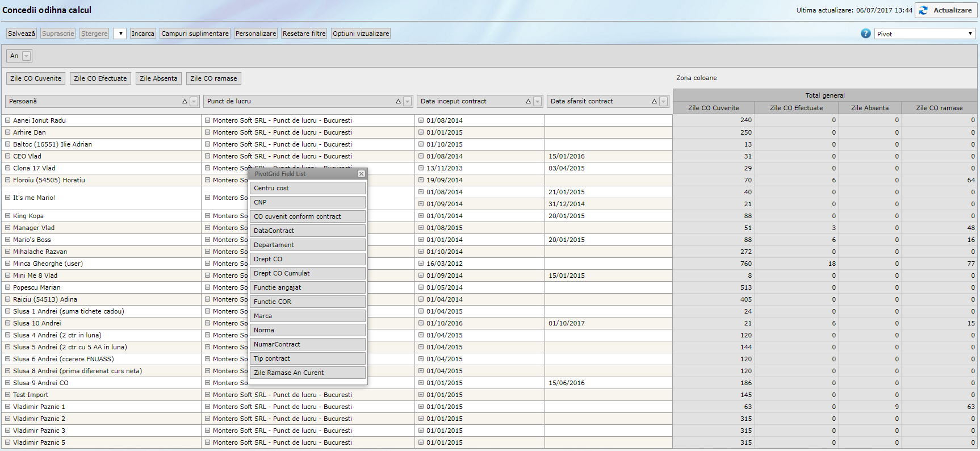
Task: Click sort triangle on Data inceput contract
Action: pyautogui.click(x=528, y=102)
